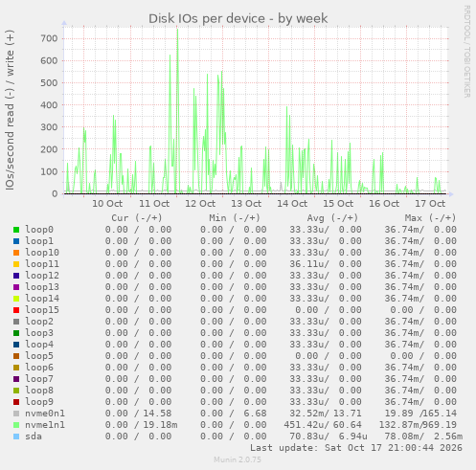Click the 'Cur (-/+)' column header
The width and height of the screenshot is (476, 470).
coord(137,218)
